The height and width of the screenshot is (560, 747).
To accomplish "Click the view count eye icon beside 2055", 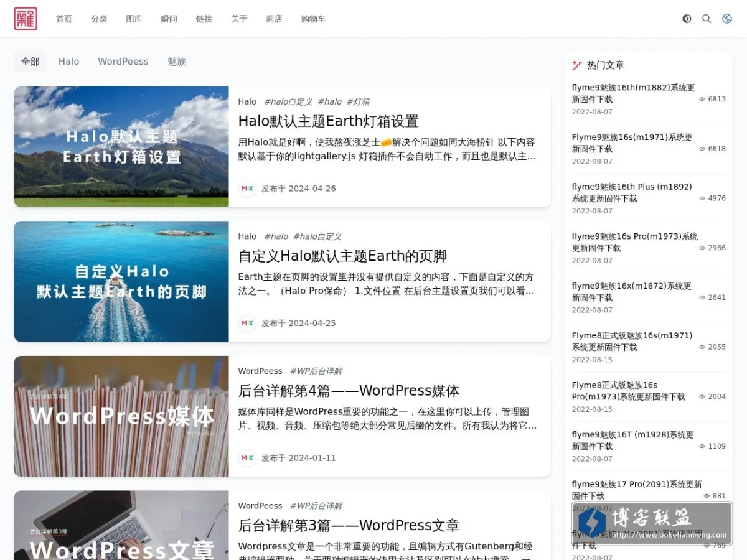I will click(702, 347).
